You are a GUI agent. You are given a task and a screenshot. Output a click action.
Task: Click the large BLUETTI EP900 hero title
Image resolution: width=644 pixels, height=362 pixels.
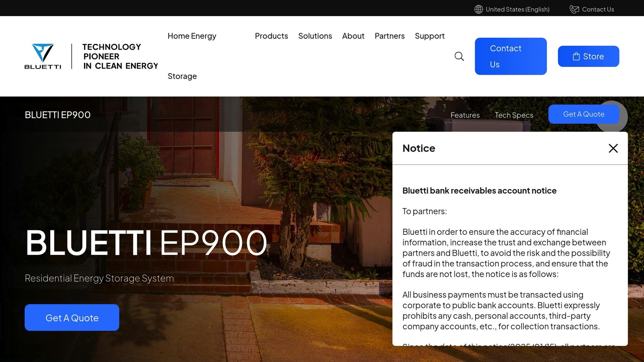click(x=146, y=243)
